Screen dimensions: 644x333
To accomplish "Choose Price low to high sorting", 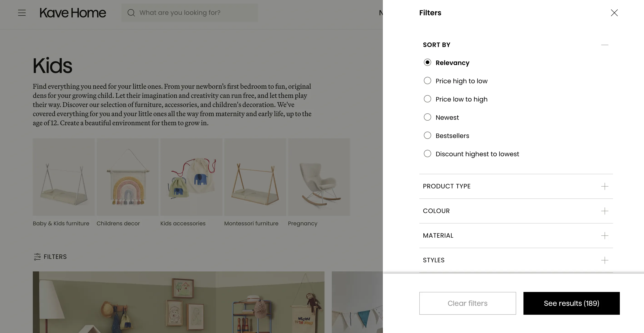I will click(427, 99).
